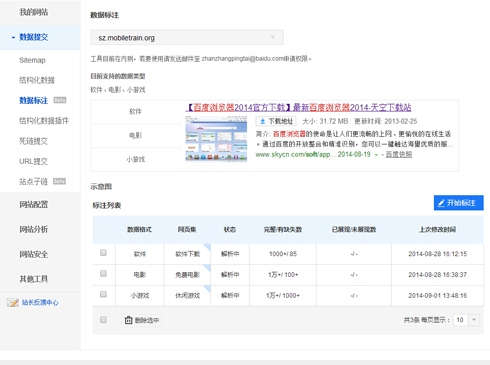
Task: Select 结构化数据 in sidebar
Action: pos(37,80)
